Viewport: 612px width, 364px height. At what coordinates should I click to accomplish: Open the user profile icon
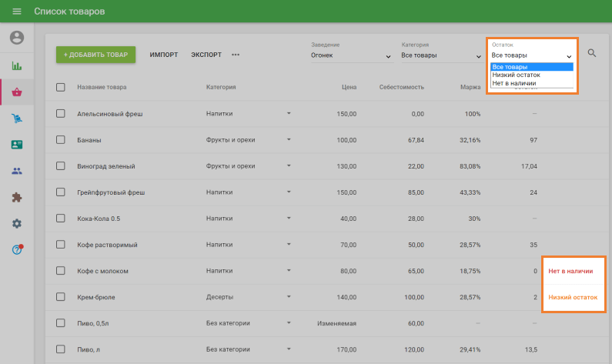(17, 38)
